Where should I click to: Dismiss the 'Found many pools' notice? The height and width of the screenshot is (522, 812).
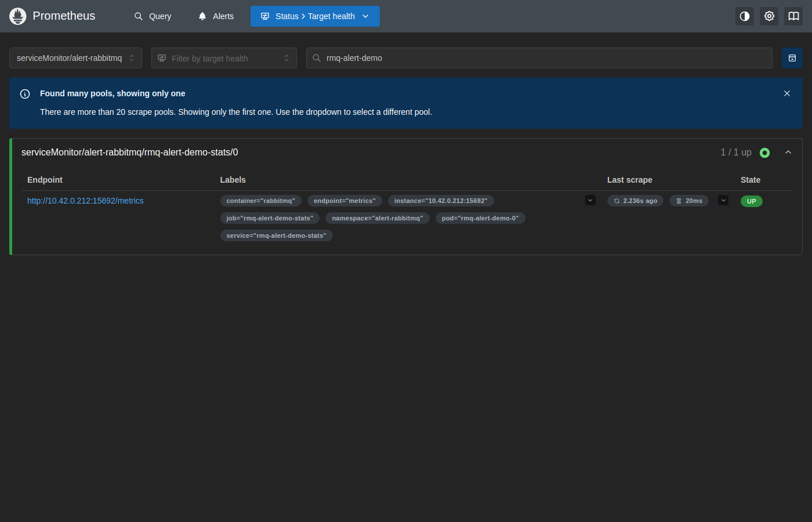pos(787,93)
